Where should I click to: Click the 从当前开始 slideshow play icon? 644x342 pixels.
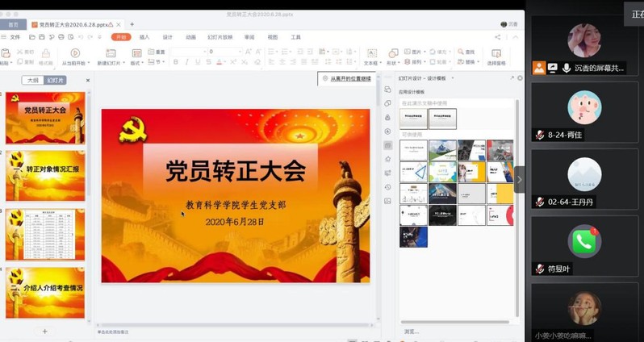click(x=74, y=53)
